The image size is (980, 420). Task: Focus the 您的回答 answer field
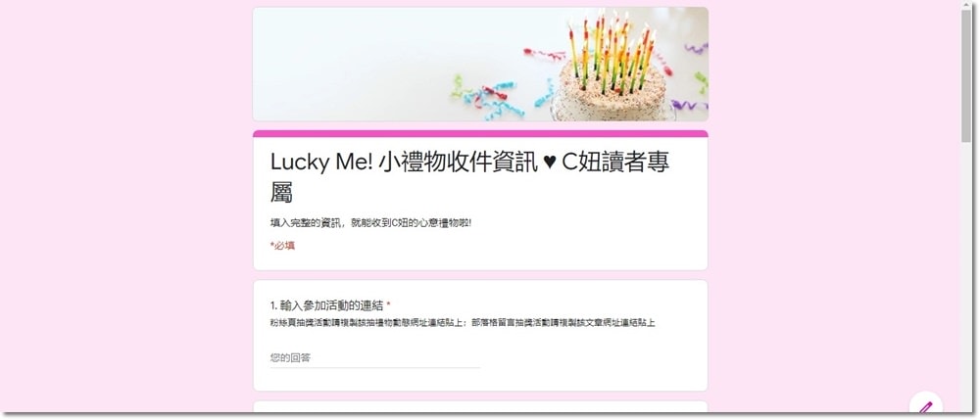[x=375, y=358]
